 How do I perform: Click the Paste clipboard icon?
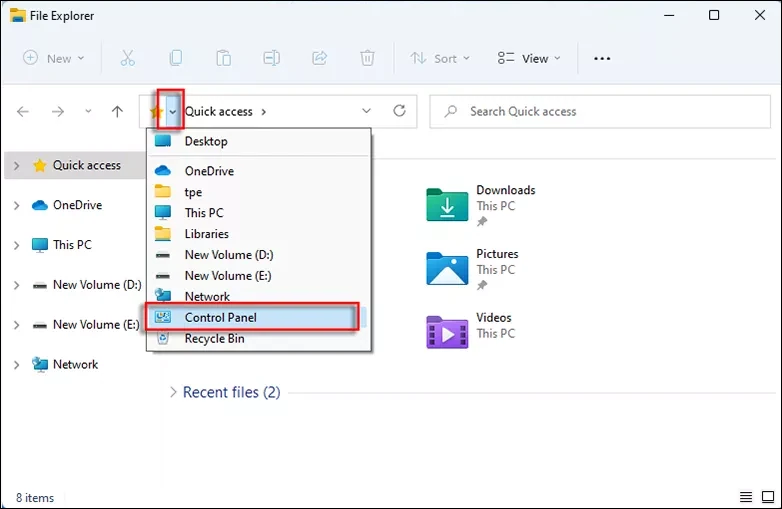pos(223,58)
